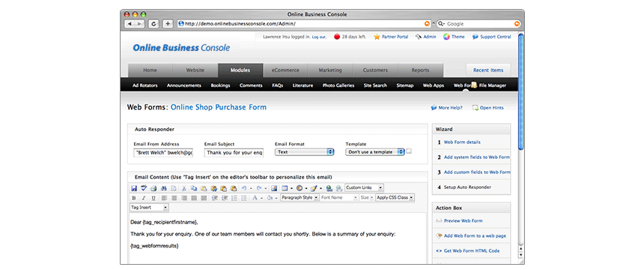Align text right in the editor
The height and width of the screenshot is (270, 644).
[x=184, y=198]
